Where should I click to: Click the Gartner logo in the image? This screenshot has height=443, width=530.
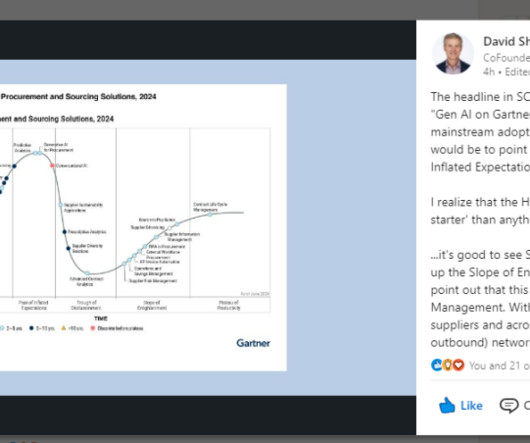253,343
